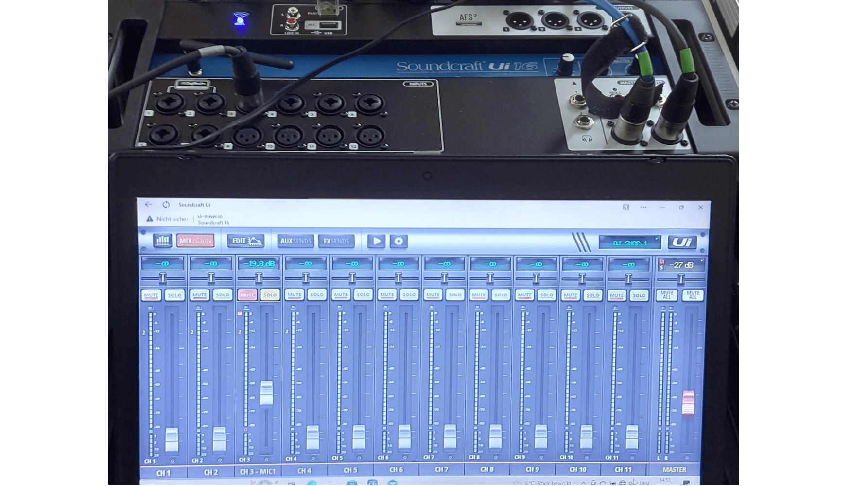Click the CH 1 pan slider handle
The image size is (868, 486).
pyautogui.click(x=163, y=278)
